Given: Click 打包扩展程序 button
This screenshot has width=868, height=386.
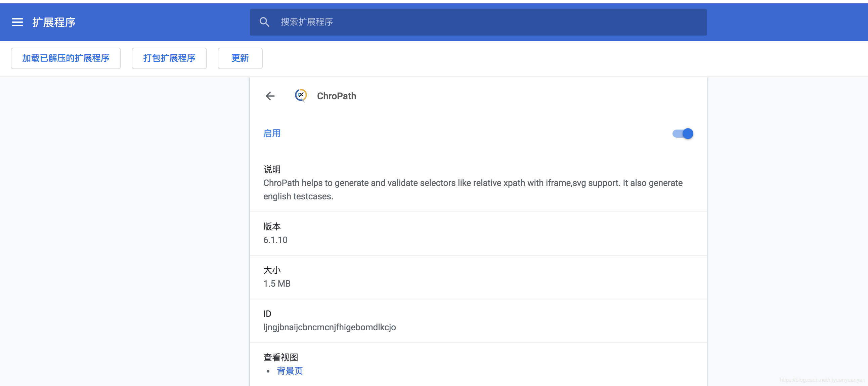Looking at the screenshot, I should tap(169, 58).
